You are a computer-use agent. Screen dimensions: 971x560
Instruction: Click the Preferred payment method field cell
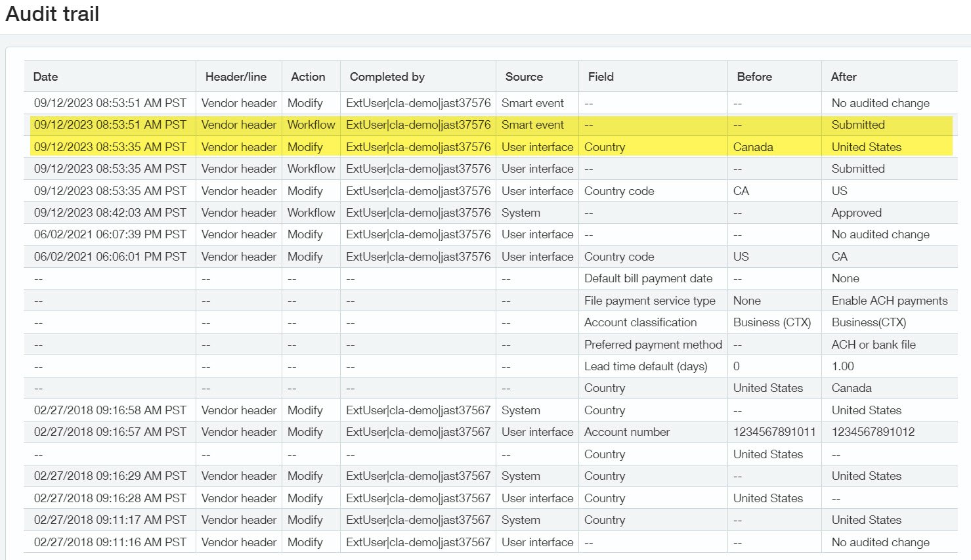pyautogui.click(x=653, y=345)
